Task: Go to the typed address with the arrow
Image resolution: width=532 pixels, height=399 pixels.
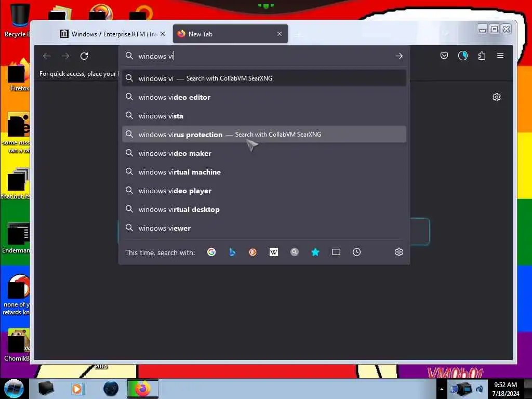Action: (x=398, y=56)
